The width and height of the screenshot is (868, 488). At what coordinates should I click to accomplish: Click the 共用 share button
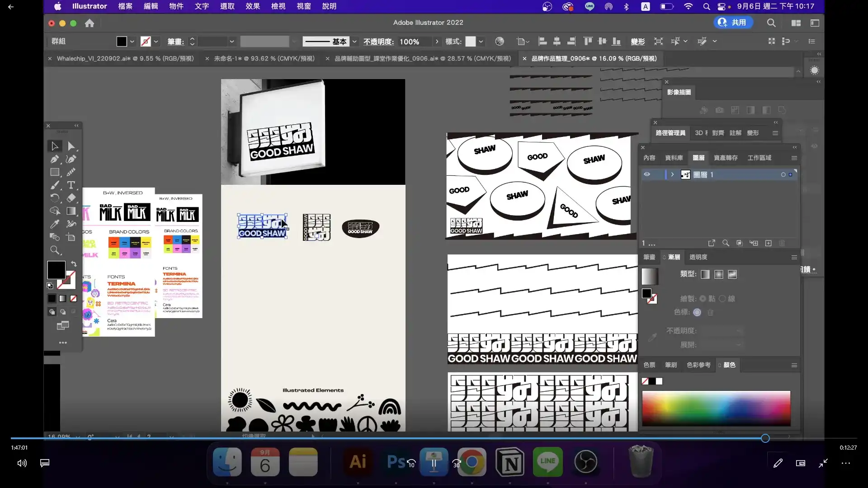[x=733, y=23]
